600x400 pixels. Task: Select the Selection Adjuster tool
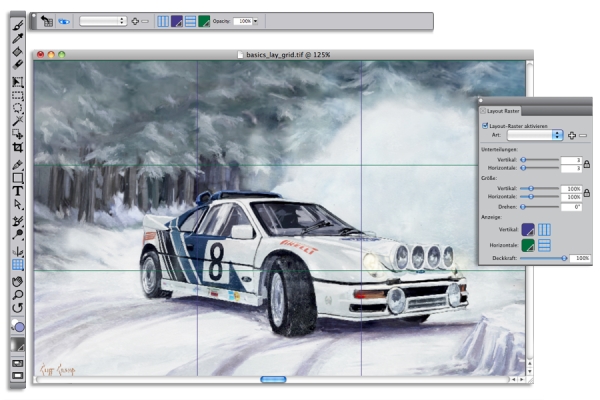(18, 134)
